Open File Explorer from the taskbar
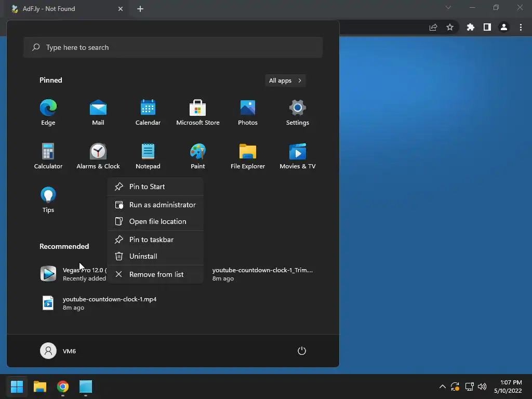 (39, 387)
